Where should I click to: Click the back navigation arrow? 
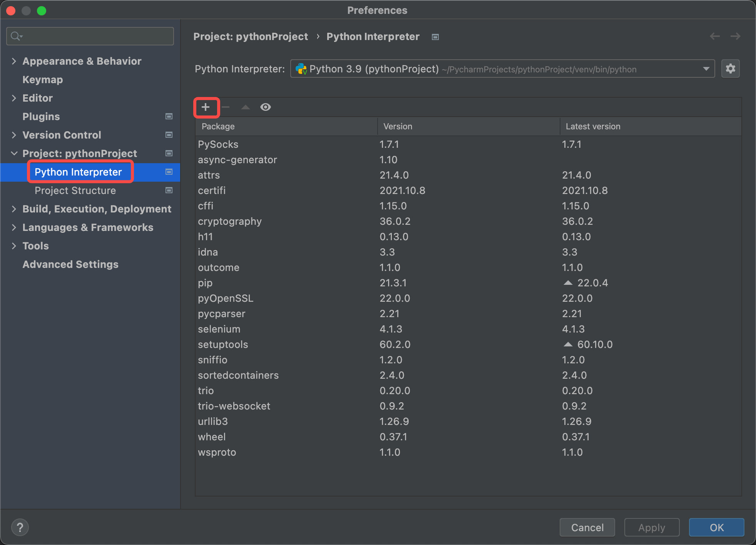point(715,36)
